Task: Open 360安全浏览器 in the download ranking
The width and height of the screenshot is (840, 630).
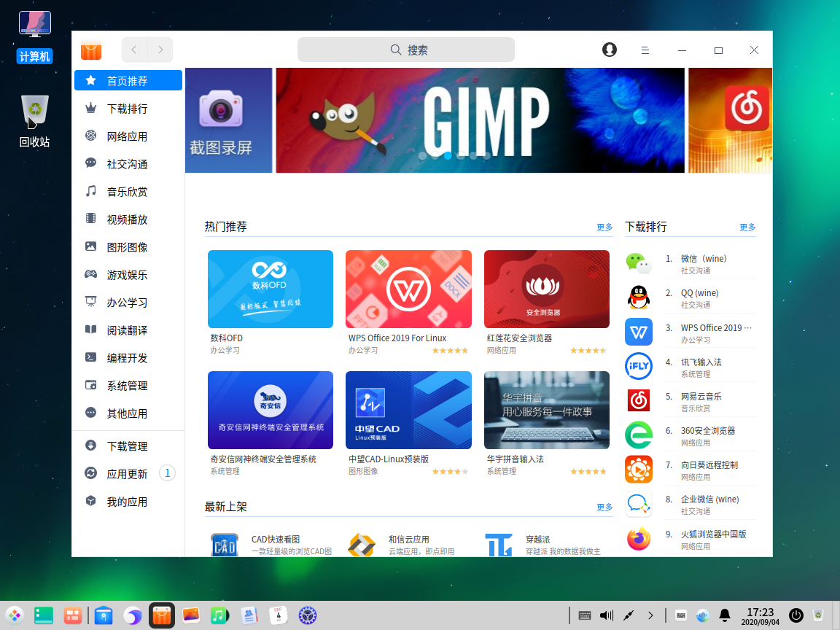Action: point(691,435)
